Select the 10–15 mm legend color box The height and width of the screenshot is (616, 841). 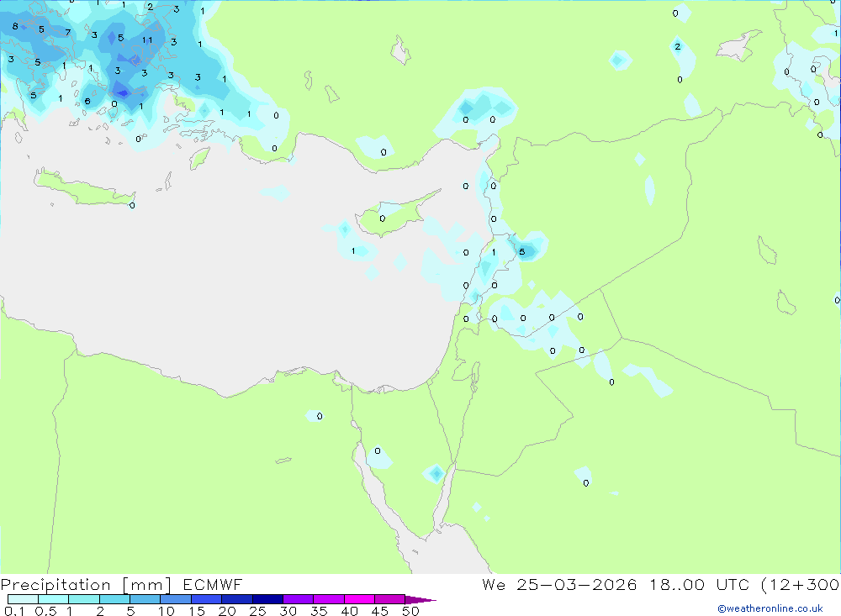click(x=176, y=599)
